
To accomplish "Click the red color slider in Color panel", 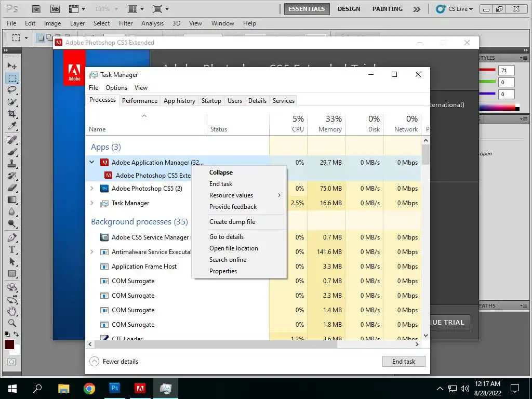I will pyautogui.click(x=487, y=70).
